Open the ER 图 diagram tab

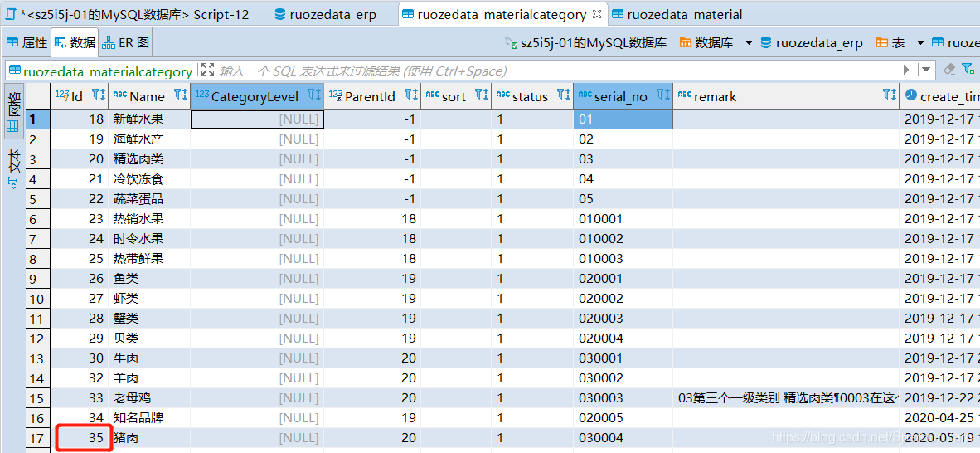tap(126, 42)
